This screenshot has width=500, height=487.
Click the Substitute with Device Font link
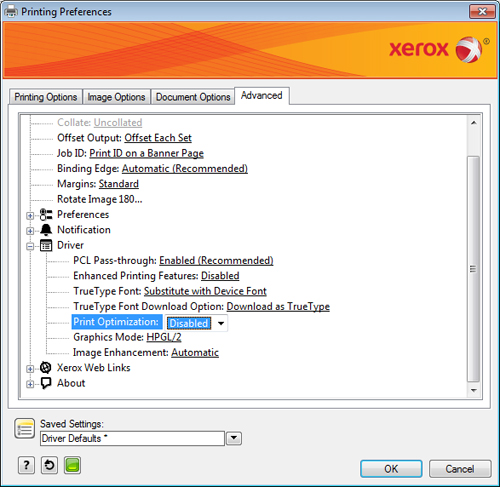[205, 291]
